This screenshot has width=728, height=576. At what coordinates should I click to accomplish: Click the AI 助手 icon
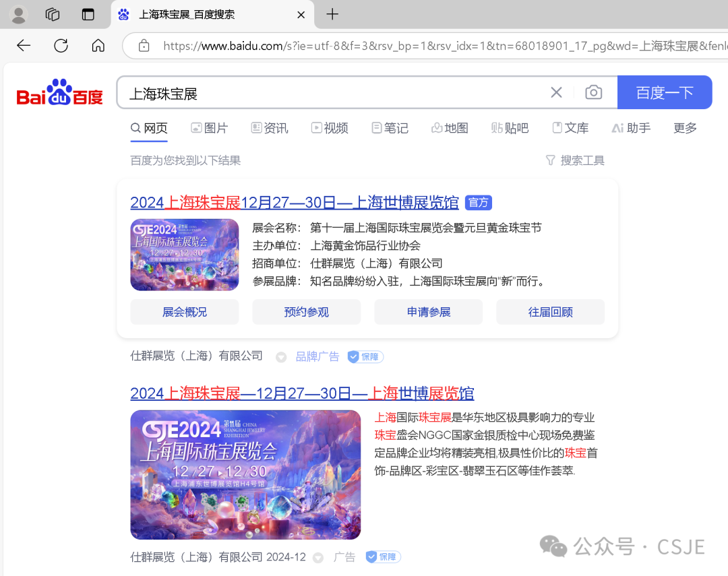click(x=619, y=127)
